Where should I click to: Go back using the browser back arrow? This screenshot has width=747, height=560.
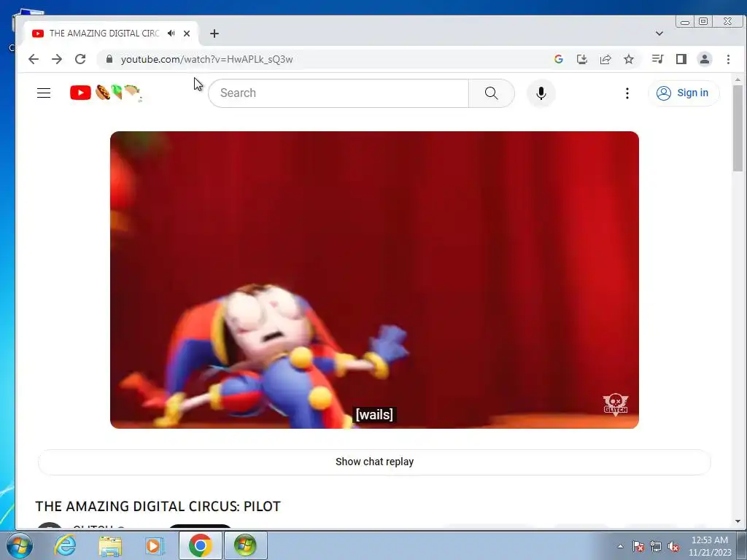[34, 59]
